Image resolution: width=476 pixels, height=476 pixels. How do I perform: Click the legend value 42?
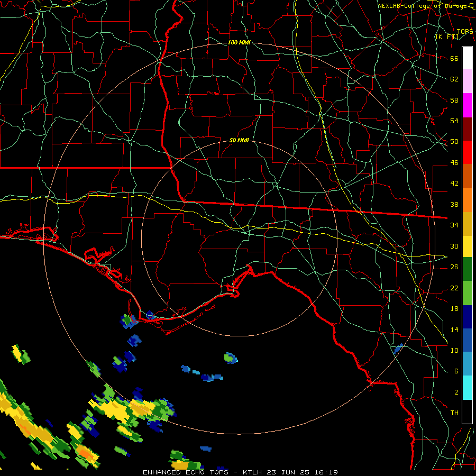click(454, 183)
